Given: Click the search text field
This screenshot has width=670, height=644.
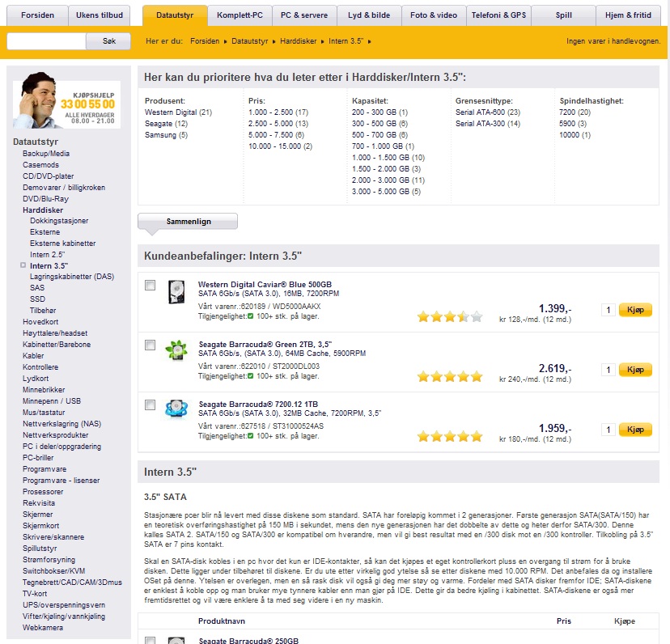Looking at the screenshot, I should pos(47,41).
